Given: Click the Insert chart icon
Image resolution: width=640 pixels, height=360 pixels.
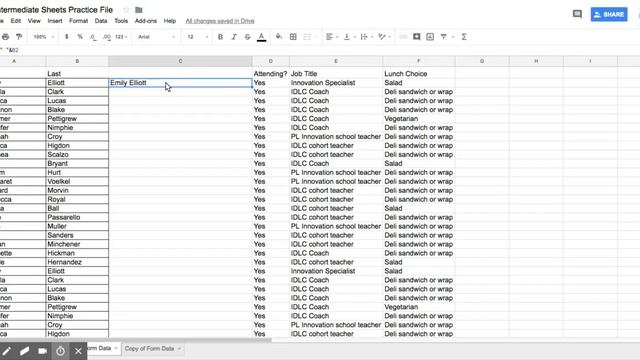Looking at the screenshot, I should (x=430, y=37).
